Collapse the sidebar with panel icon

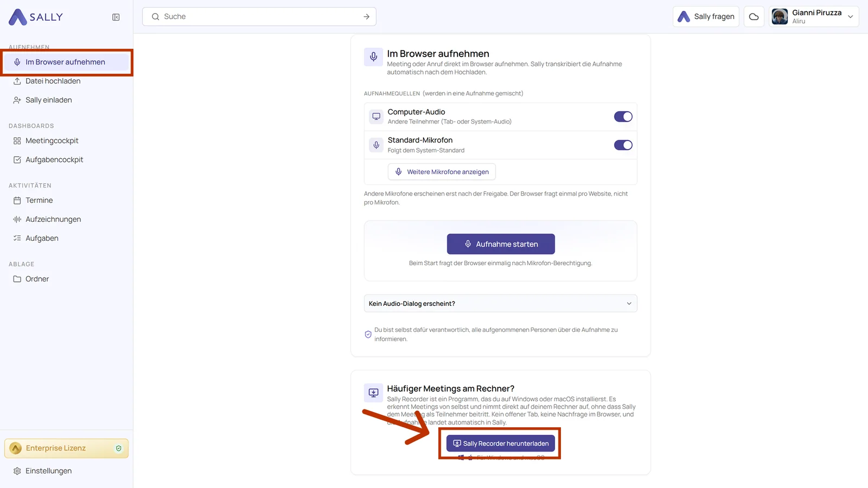116,17
